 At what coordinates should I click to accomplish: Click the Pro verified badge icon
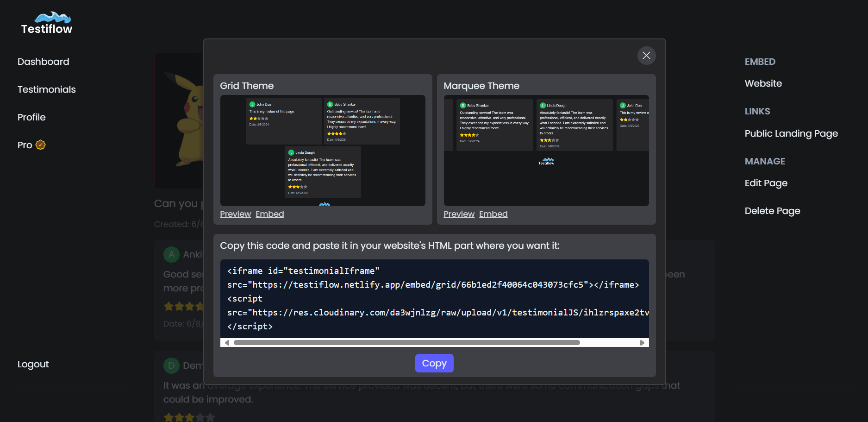41,145
